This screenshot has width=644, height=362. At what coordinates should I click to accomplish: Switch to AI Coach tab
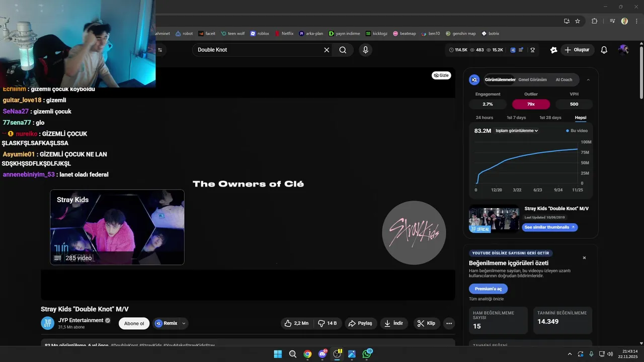coord(563,79)
